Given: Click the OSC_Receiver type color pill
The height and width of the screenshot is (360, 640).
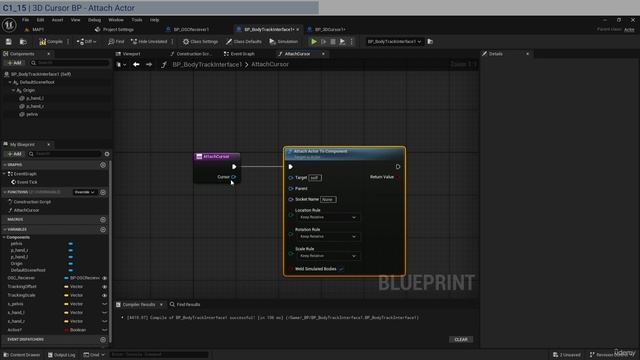Looking at the screenshot, I should (x=66, y=278).
